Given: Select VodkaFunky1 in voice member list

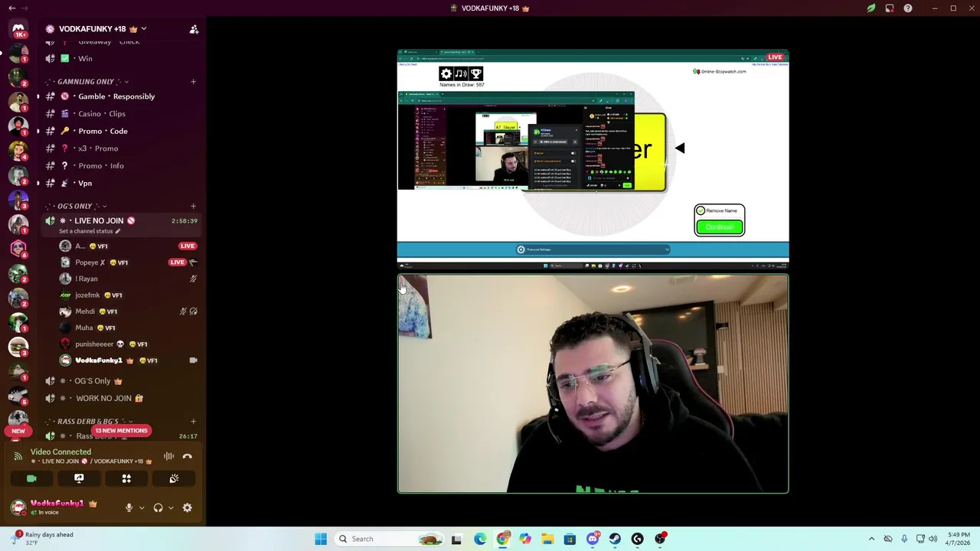Looking at the screenshot, I should [128, 360].
